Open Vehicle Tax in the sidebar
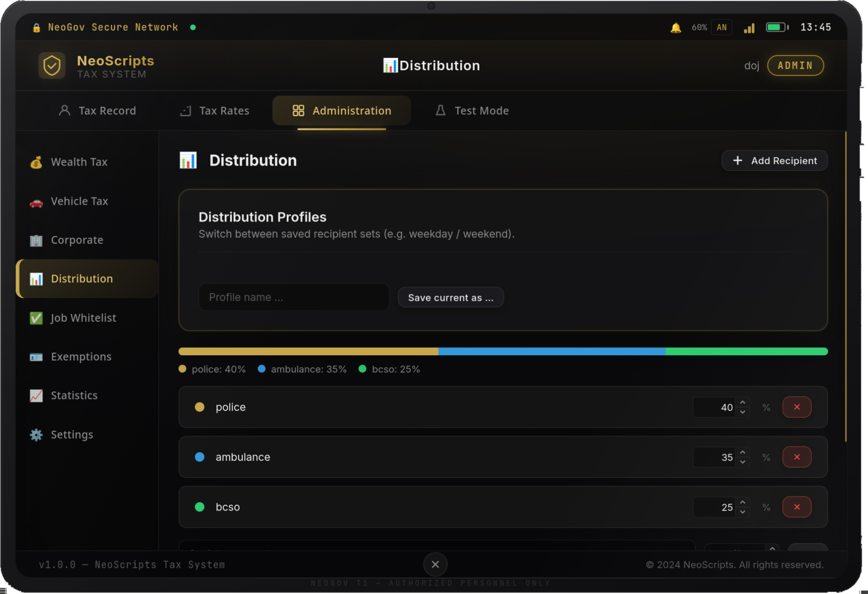The image size is (868, 594). click(x=87, y=201)
